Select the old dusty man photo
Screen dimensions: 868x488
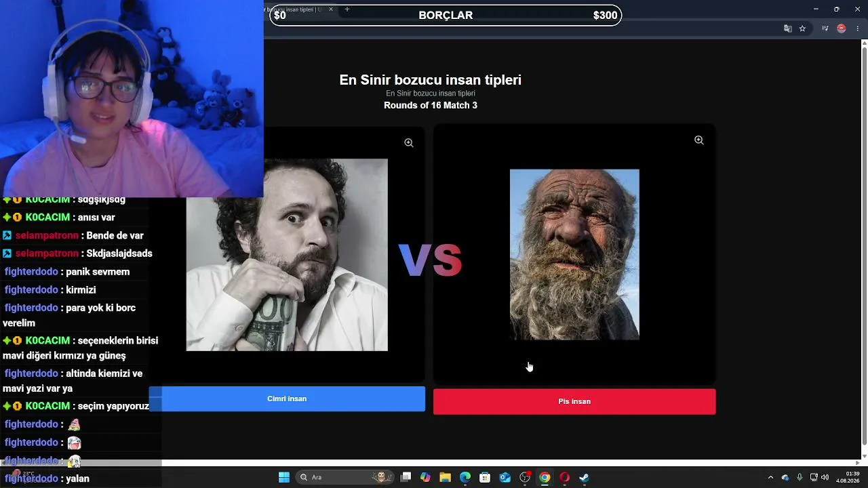click(x=574, y=254)
